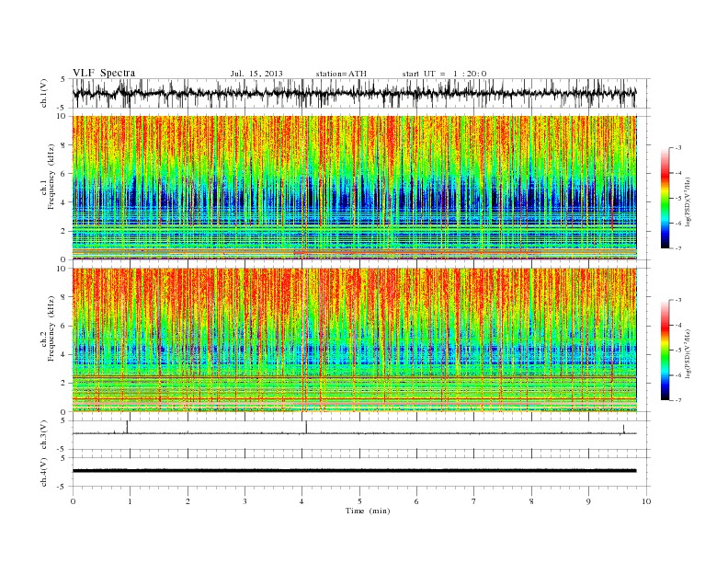Click the "ch.3(V)" axis label

[44, 435]
